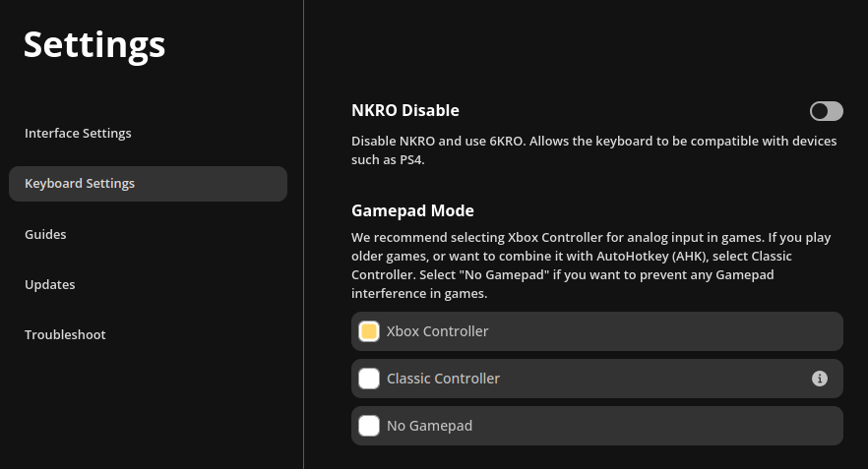Viewport: 868px width, 469px height.
Task: Enable the No Gamepad checkbox
Action: click(x=369, y=426)
